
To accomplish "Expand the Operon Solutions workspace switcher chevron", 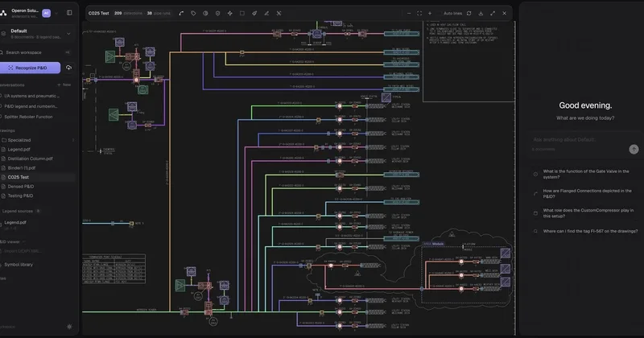I will click(x=56, y=13).
